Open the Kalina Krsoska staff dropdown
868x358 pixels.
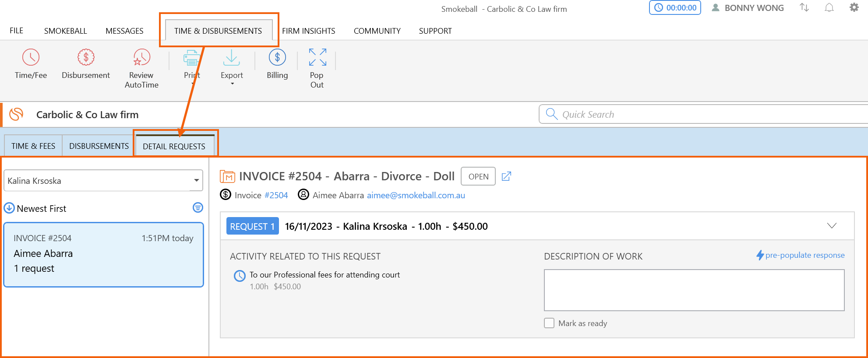click(103, 181)
